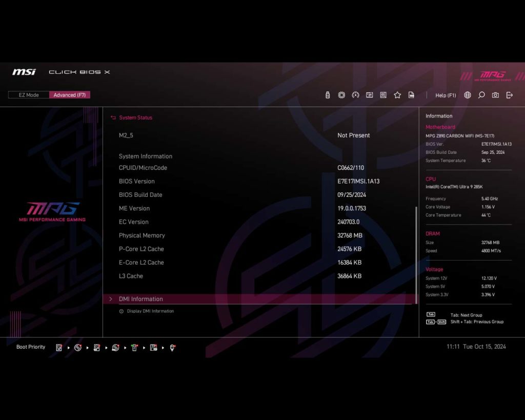The image size is (525, 420).
Task: Open the motherboard explorer toolbar icon
Action: [383, 95]
